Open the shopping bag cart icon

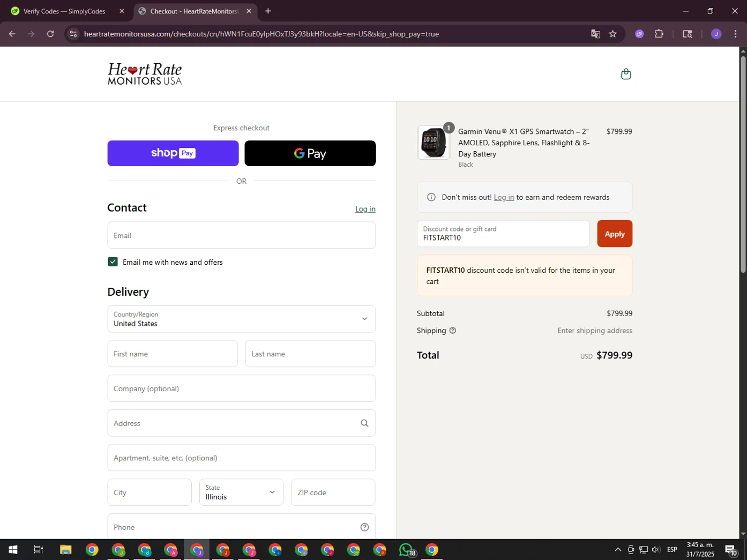pos(626,74)
